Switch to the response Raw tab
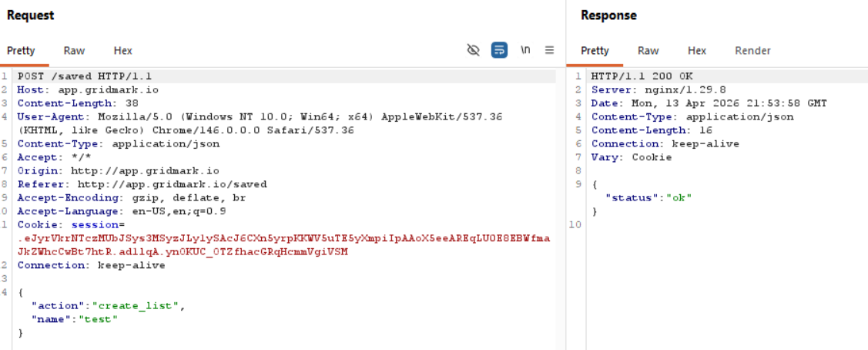This screenshot has height=350, width=868. coord(648,51)
